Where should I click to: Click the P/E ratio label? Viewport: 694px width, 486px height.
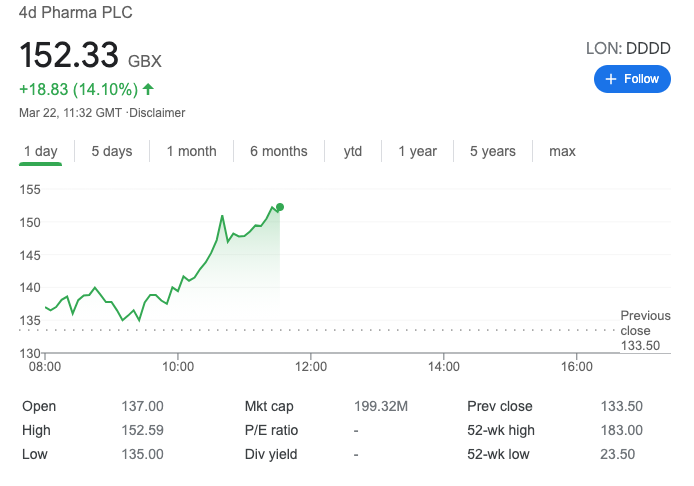tap(271, 430)
